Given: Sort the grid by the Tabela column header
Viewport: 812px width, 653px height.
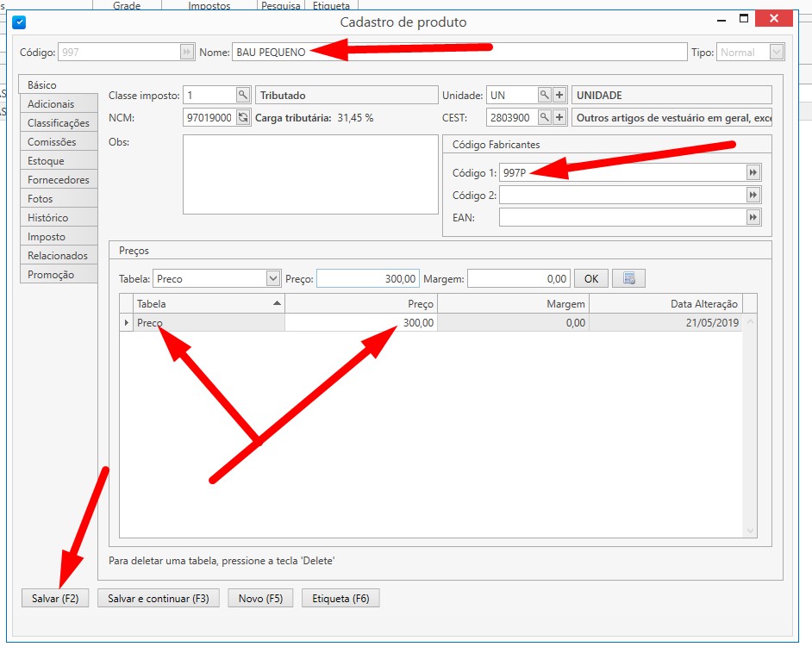Looking at the screenshot, I should [208, 303].
